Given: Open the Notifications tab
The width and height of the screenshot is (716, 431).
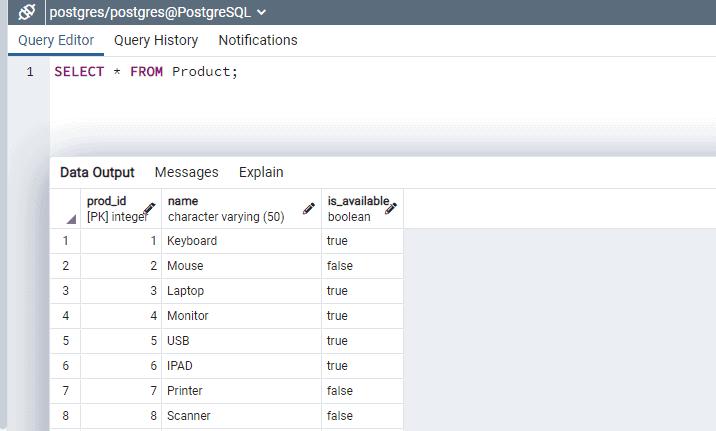Looking at the screenshot, I should [x=258, y=40].
